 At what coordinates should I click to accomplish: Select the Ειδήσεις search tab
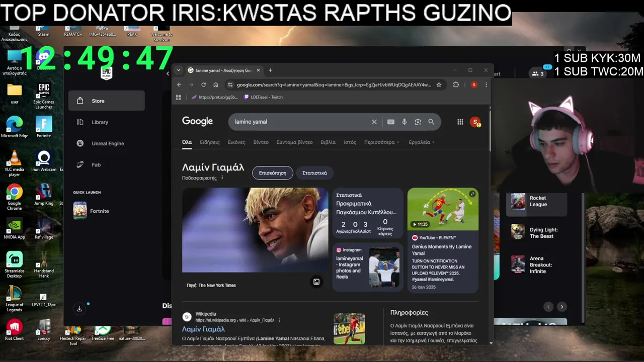point(210,142)
